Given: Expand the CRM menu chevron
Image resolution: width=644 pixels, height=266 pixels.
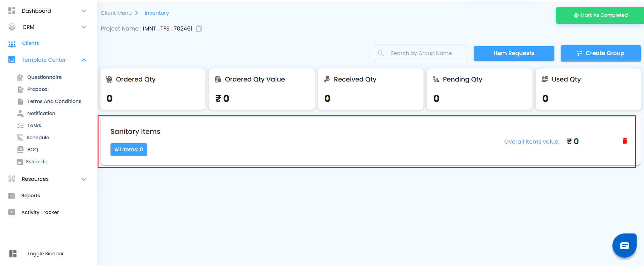Looking at the screenshot, I should (x=84, y=27).
